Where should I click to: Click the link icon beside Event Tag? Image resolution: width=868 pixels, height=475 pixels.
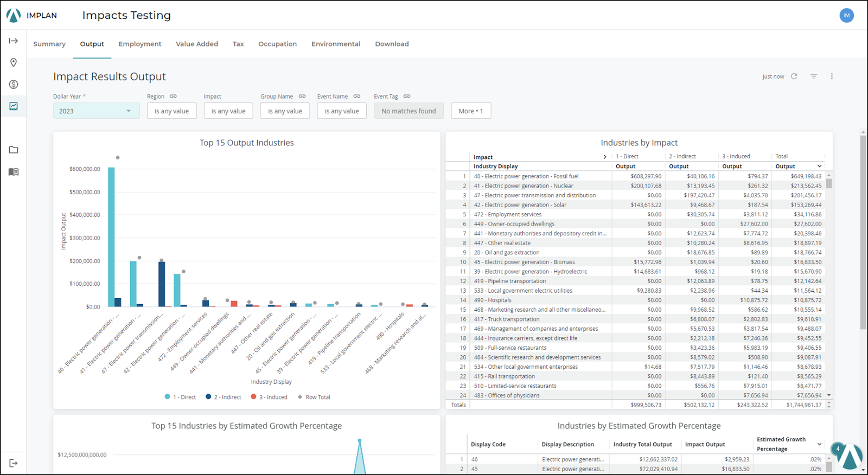tap(407, 97)
